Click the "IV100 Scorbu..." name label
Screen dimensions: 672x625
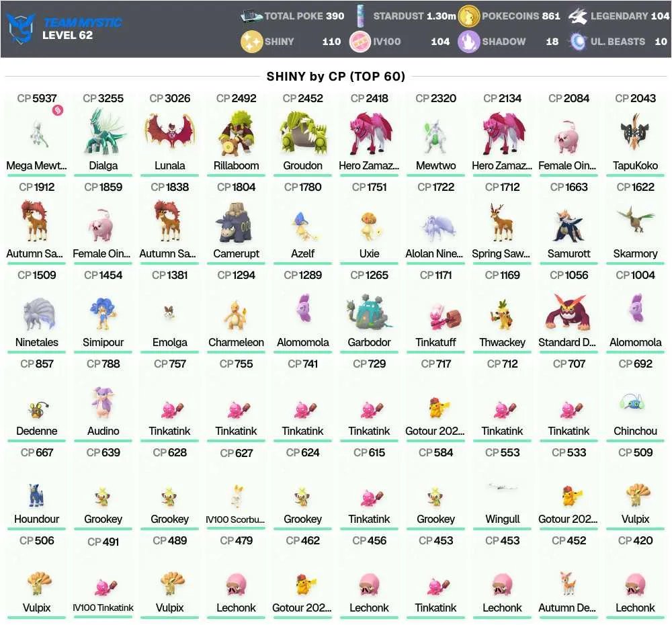(235, 519)
